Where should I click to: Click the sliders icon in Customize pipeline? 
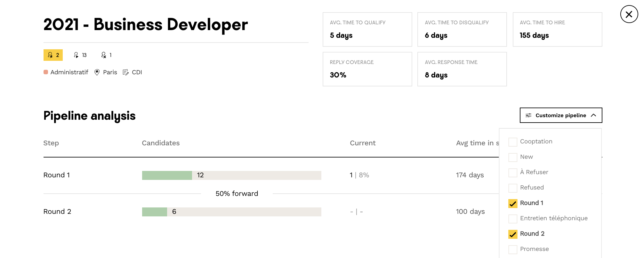pyautogui.click(x=528, y=115)
